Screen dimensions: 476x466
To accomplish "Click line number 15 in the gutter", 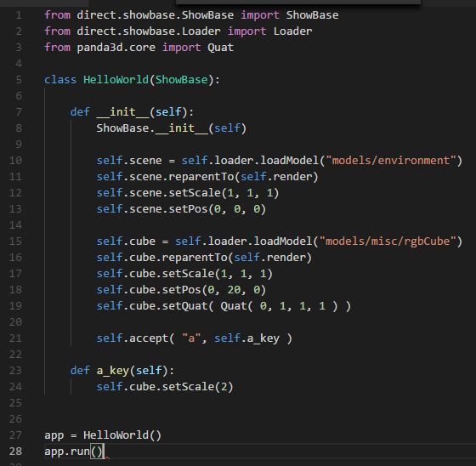I will coord(15,242).
